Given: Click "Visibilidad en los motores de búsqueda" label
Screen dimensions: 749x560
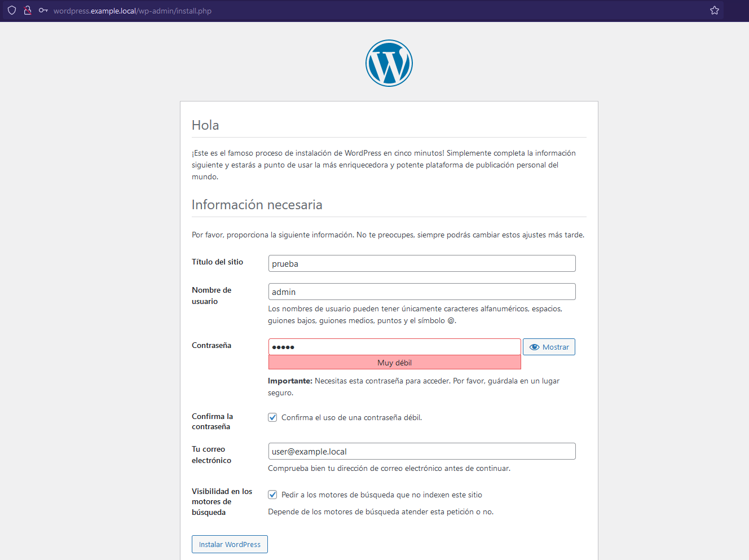Looking at the screenshot, I should coord(222,502).
